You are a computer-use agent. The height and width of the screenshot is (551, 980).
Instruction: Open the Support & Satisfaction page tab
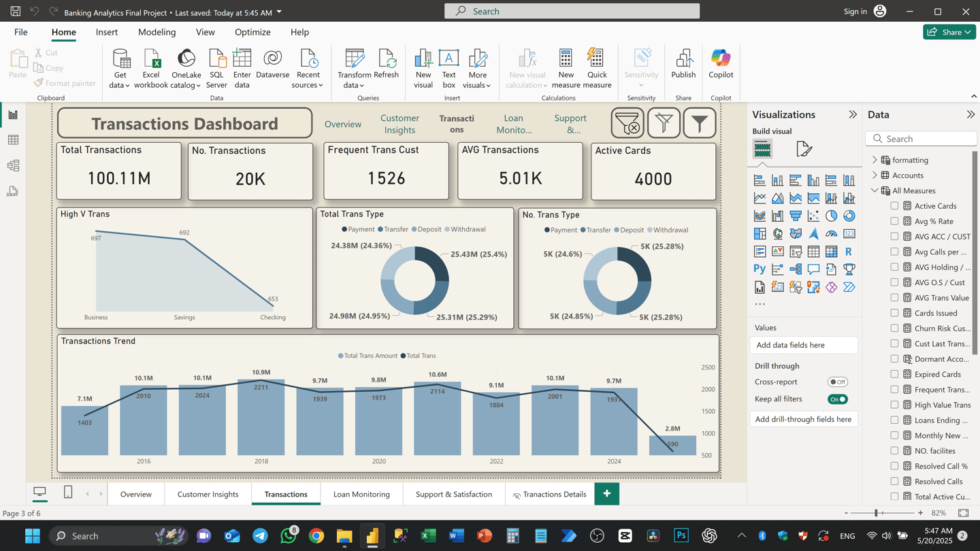[454, 495]
